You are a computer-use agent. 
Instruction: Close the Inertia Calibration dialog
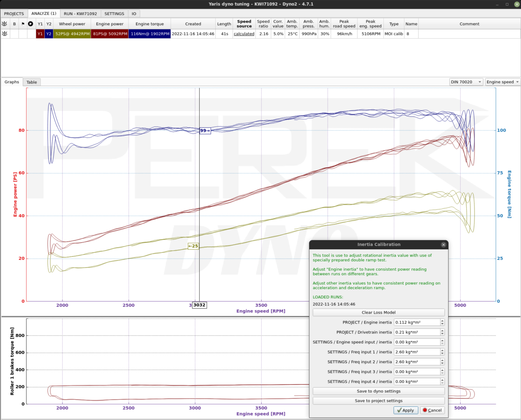[x=443, y=245]
